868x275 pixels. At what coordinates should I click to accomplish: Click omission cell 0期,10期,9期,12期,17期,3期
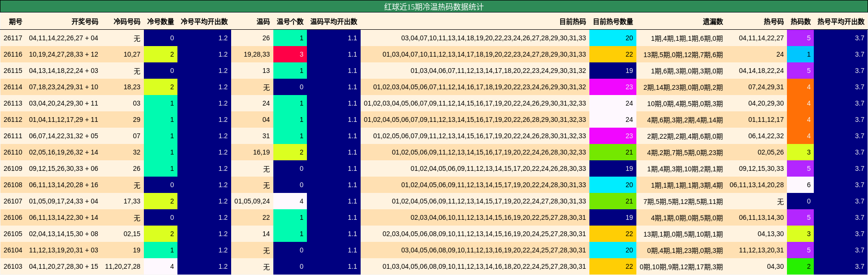(681, 266)
